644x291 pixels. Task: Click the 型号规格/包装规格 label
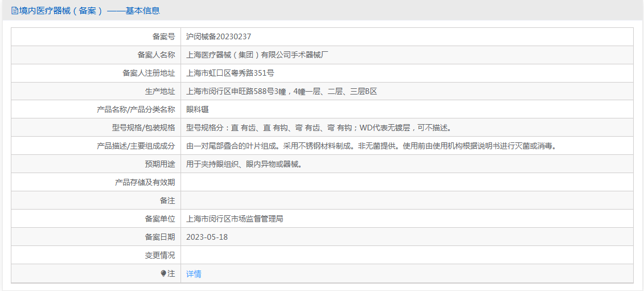coord(143,128)
